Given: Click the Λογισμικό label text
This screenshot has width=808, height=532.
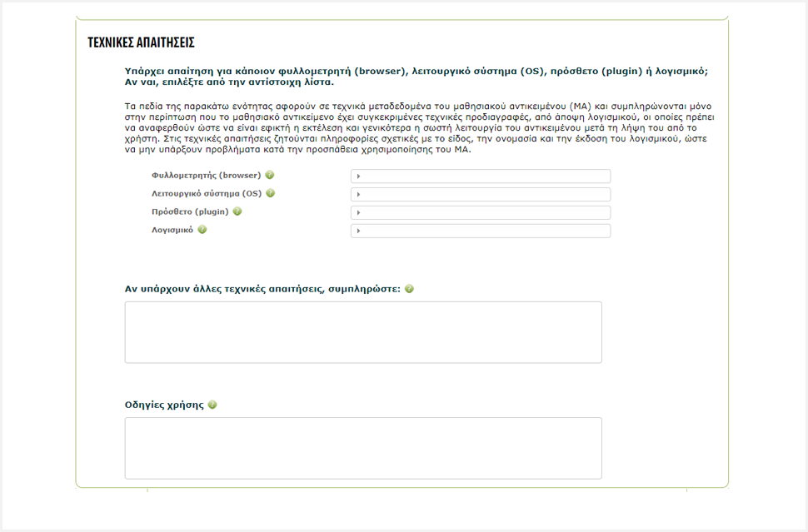Looking at the screenshot, I should [172, 230].
